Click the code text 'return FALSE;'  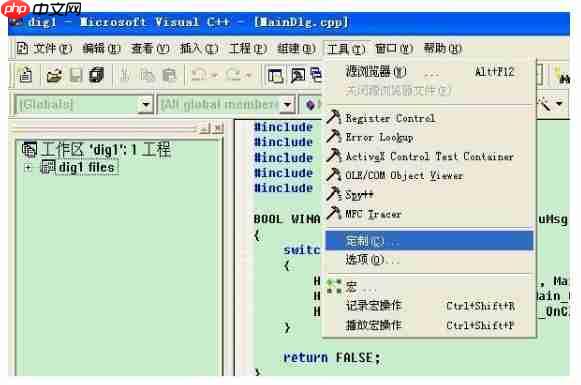tap(332, 358)
